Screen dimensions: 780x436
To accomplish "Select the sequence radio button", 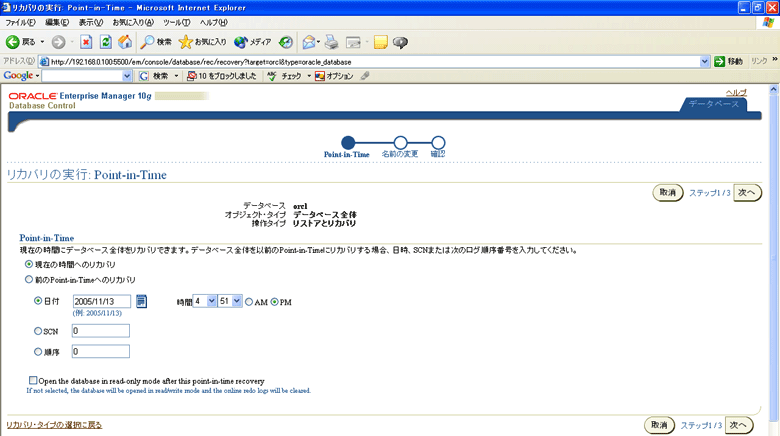I will pos(38,352).
